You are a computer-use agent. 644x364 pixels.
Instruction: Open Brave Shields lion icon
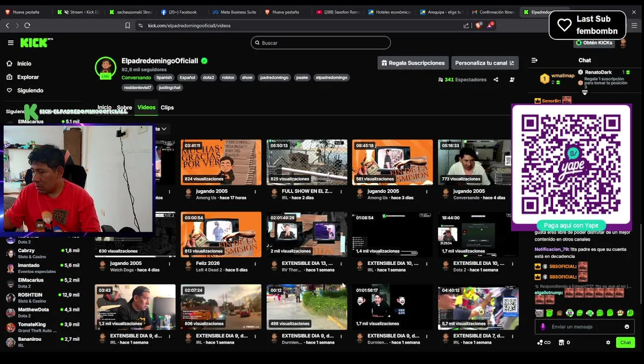click(x=478, y=25)
